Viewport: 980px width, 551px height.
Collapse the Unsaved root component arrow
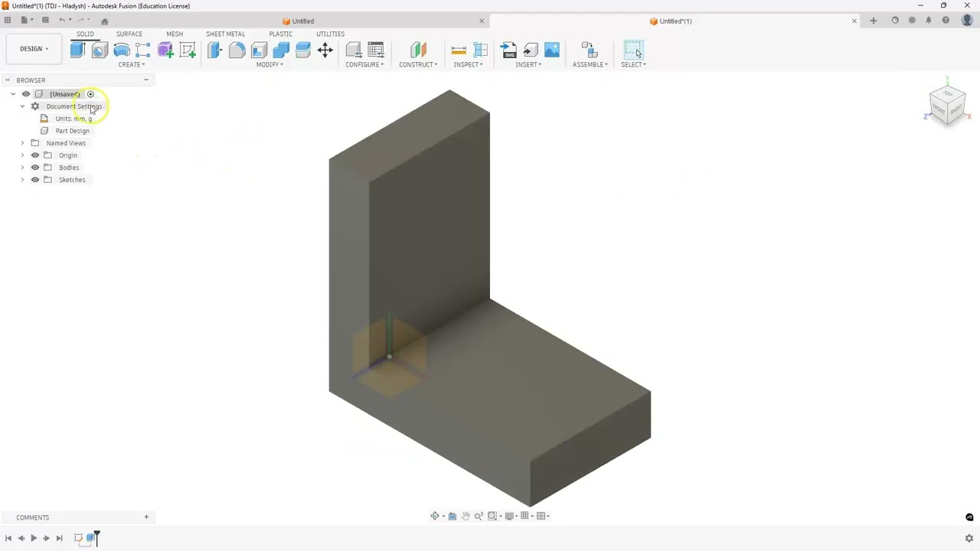[x=13, y=94]
